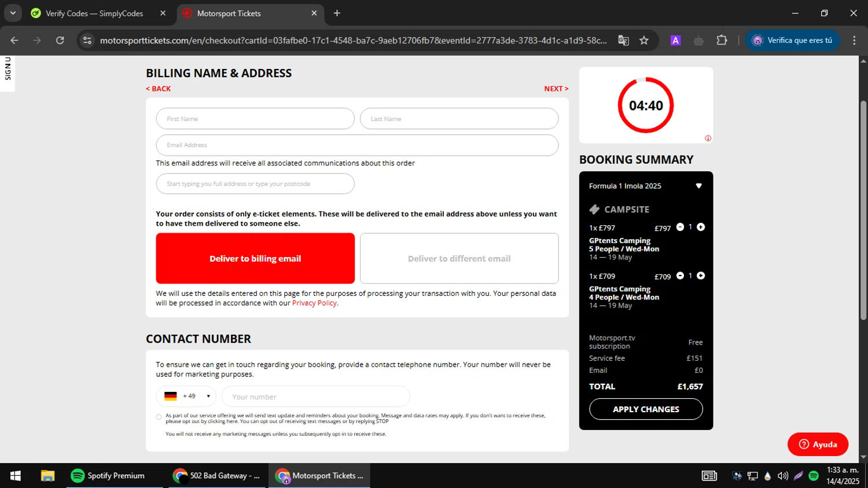Proceed with the NEXT link
The image size is (868, 488).
pos(556,89)
